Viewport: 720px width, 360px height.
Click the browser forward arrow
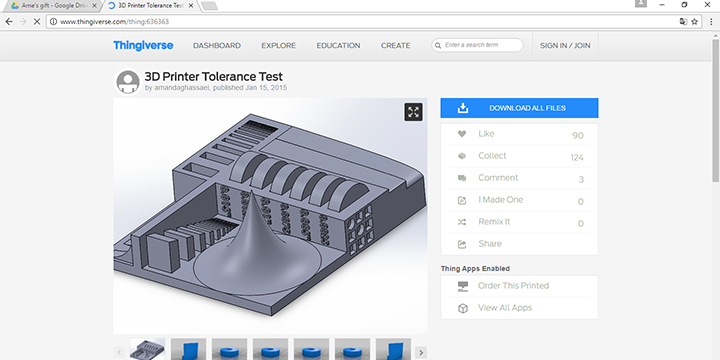click(x=23, y=22)
